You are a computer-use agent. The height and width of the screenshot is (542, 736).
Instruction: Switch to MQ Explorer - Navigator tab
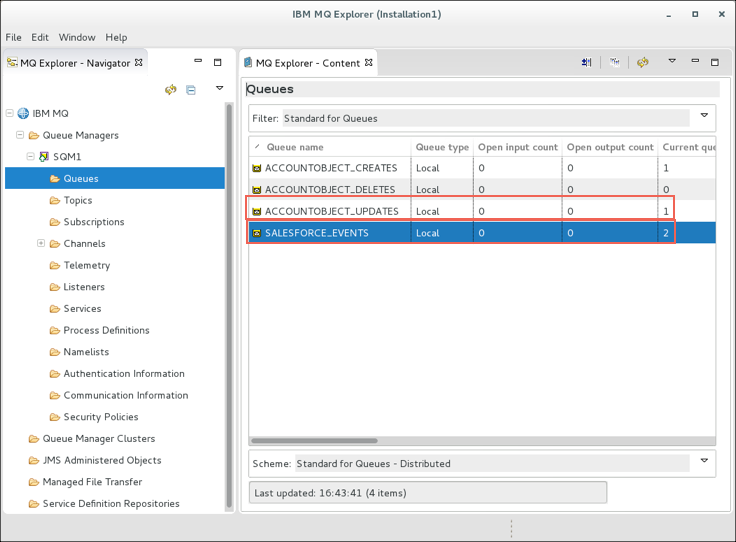tap(75, 63)
